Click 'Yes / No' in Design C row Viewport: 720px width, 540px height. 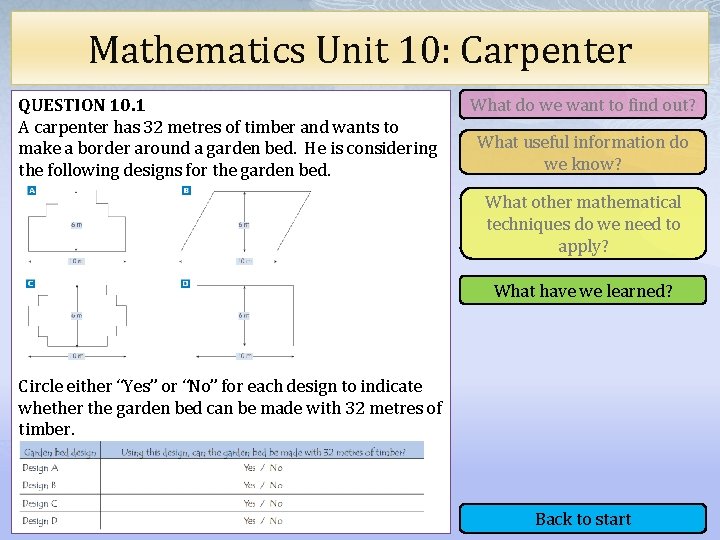click(263, 503)
